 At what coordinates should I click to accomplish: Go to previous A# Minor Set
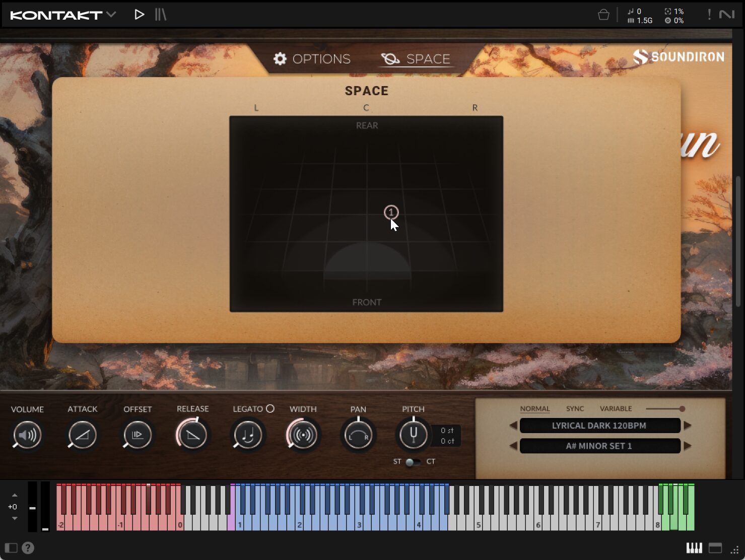coord(513,446)
